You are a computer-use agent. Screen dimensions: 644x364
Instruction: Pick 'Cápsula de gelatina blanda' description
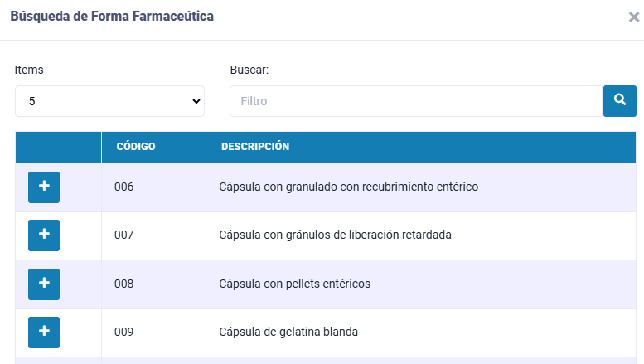[x=288, y=332]
